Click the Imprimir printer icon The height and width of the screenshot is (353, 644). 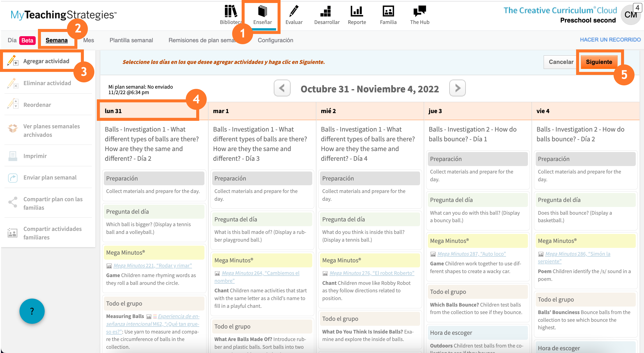point(12,156)
